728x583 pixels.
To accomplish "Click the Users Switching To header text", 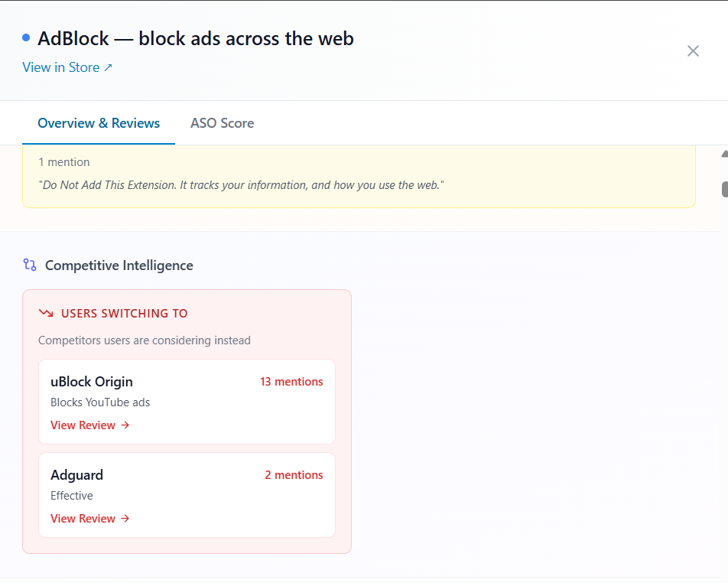I will coord(124,313).
